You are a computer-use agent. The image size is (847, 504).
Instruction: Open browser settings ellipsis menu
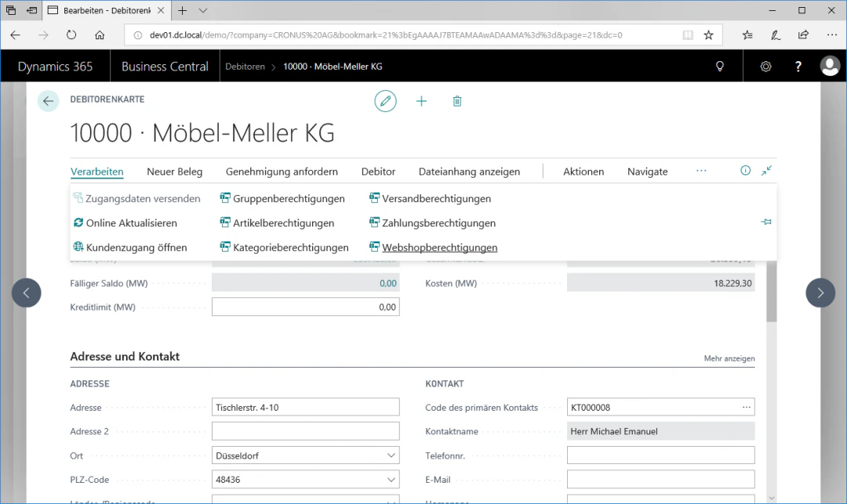point(832,35)
